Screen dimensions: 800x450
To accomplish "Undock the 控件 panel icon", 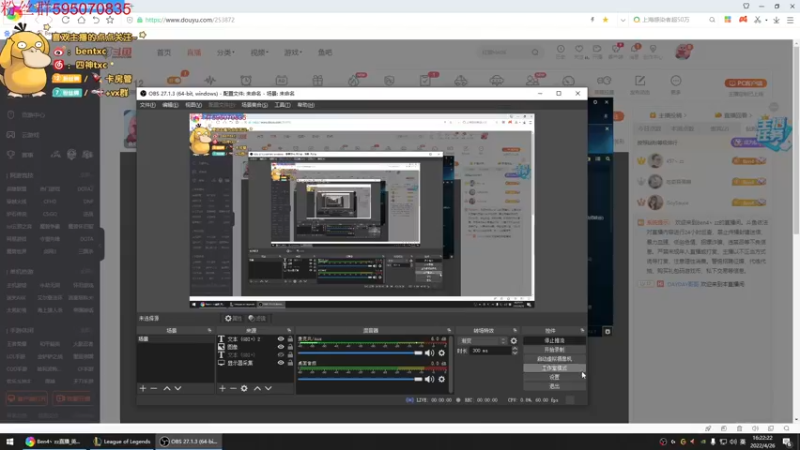I will point(582,331).
